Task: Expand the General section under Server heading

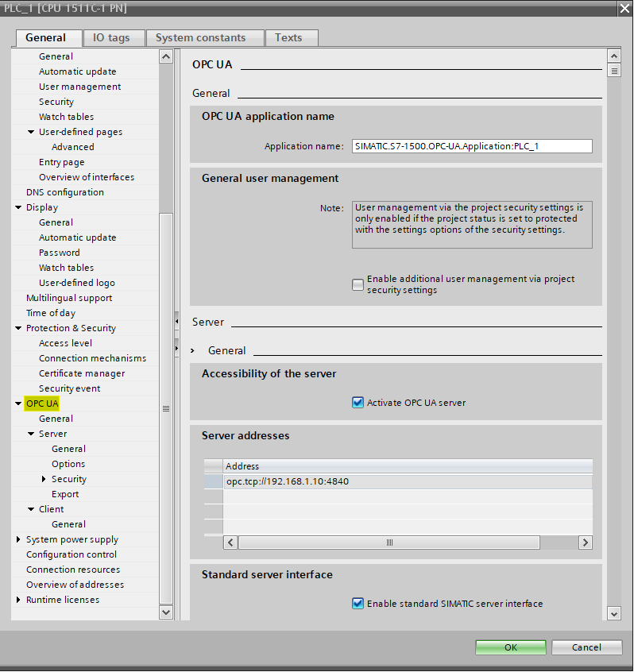Action: coord(193,350)
